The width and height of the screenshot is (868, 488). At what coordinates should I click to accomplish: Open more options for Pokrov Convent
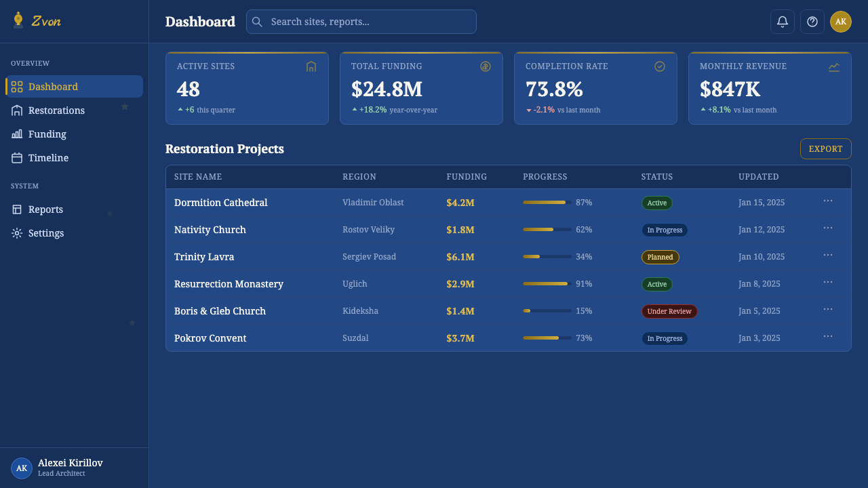(x=828, y=337)
